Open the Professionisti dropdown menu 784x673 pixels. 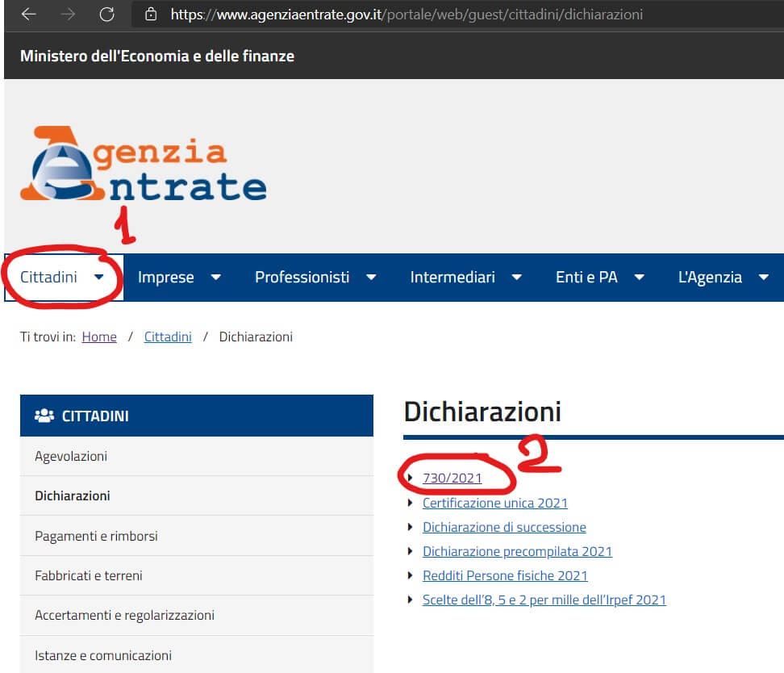pyautogui.click(x=315, y=277)
